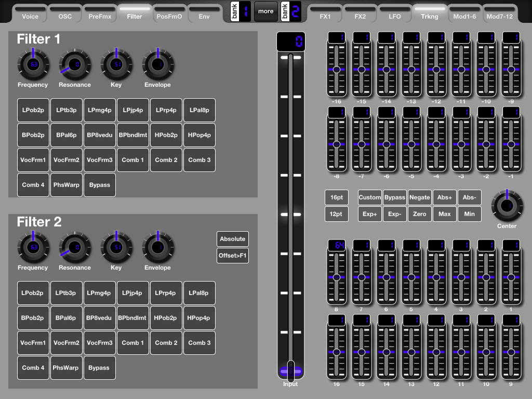Select the Bypass tracking preset
This screenshot has width=532, height=399.
point(395,197)
